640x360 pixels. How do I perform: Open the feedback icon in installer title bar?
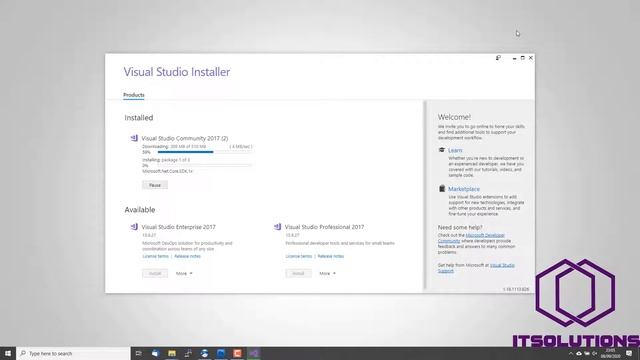click(x=498, y=58)
